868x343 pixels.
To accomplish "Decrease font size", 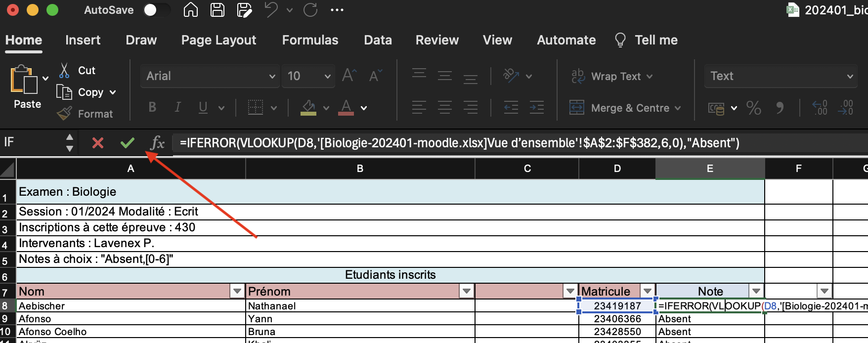I will [x=376, y=76].
